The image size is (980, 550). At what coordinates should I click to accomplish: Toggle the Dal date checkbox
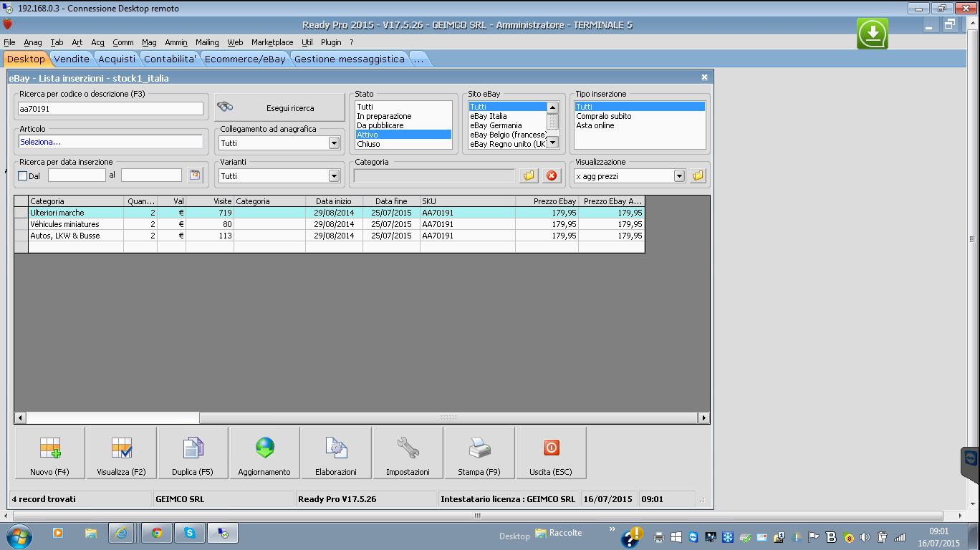(x=22, y=176)
